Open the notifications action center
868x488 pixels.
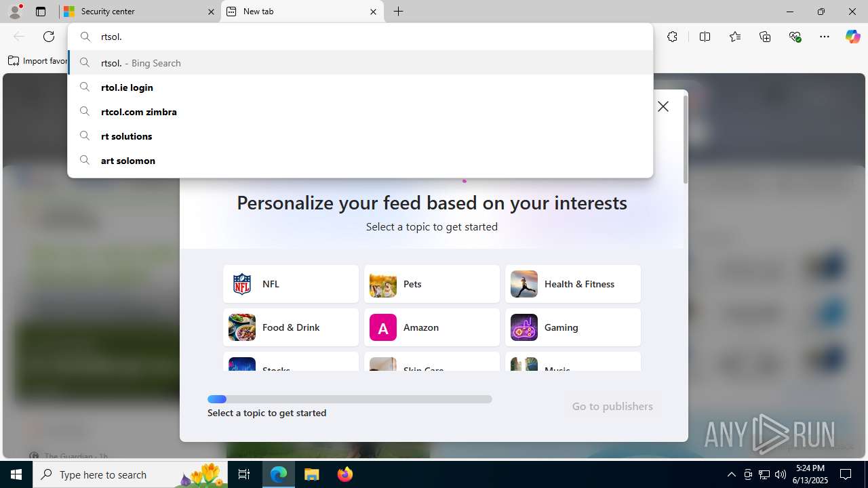846,474
